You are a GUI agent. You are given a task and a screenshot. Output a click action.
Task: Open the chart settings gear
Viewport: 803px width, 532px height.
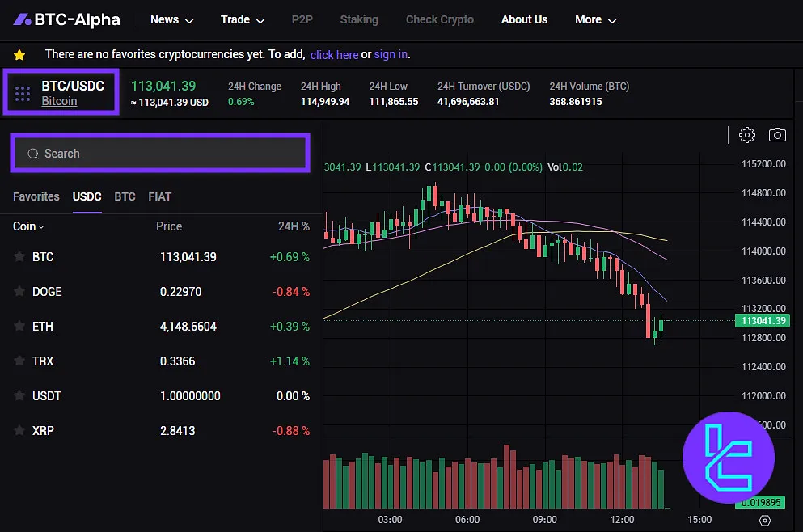(746, 135)
